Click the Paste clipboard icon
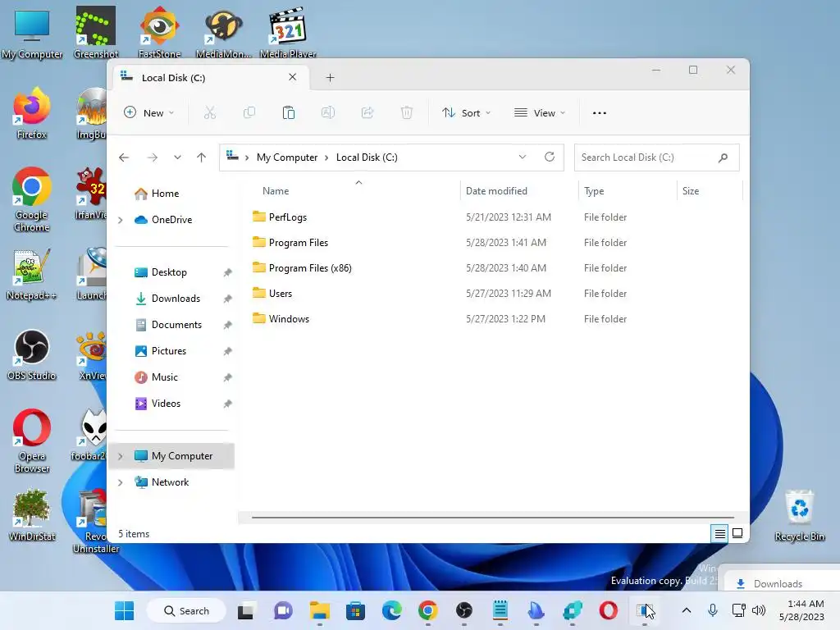The height and width of the screenshot is (630, 840). coord(288,112)
